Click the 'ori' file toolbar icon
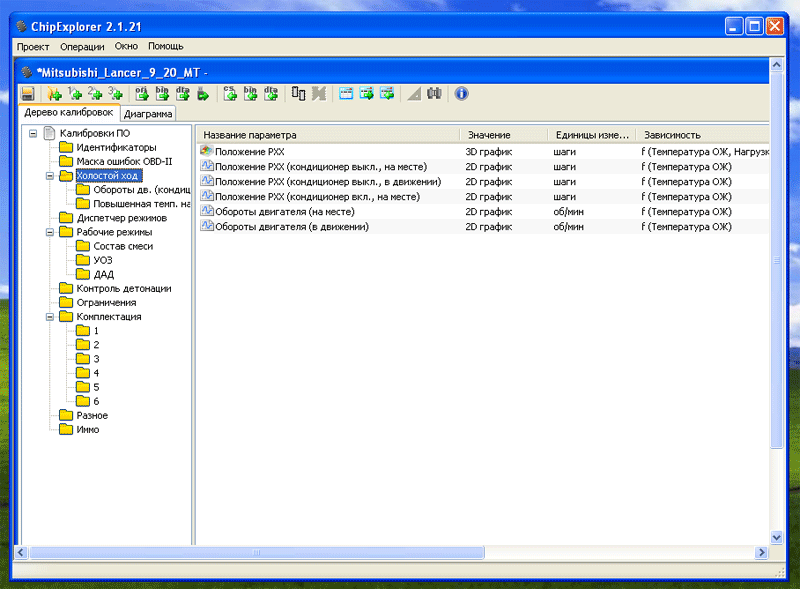The height and width of the screenshot is (589, 800). (x=141, y=94)
